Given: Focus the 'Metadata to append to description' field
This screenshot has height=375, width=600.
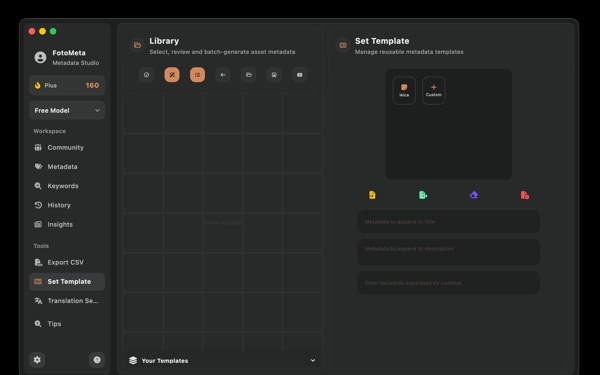Looking at the screenshot, I should pos(448,252).
